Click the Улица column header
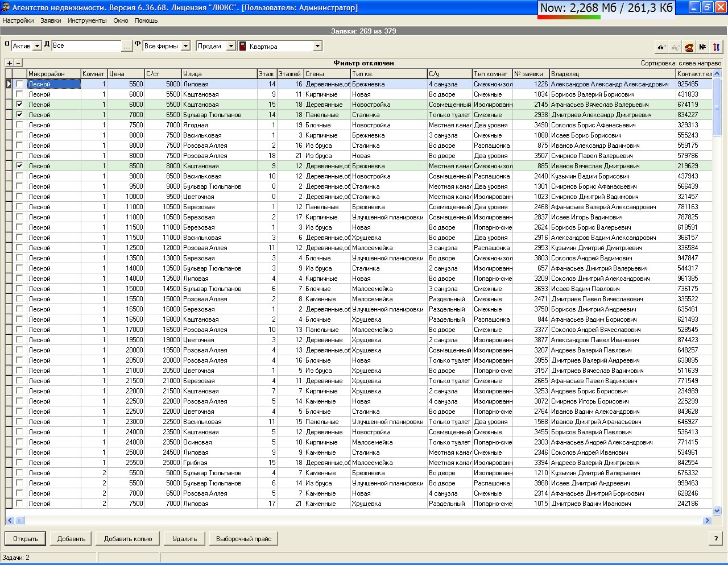Image resolution: width=728 pixels, height=565 pixels. tap(220, 74)
